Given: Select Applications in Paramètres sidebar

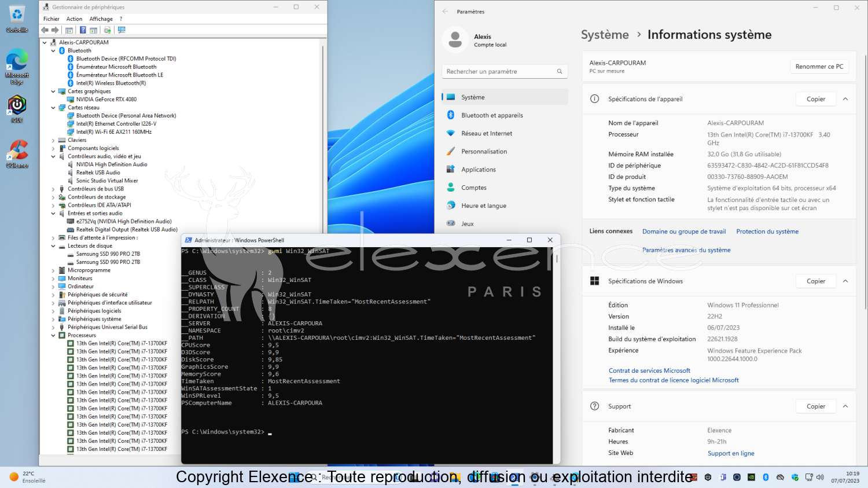Looking at the screenshot, I should [505, 170].
